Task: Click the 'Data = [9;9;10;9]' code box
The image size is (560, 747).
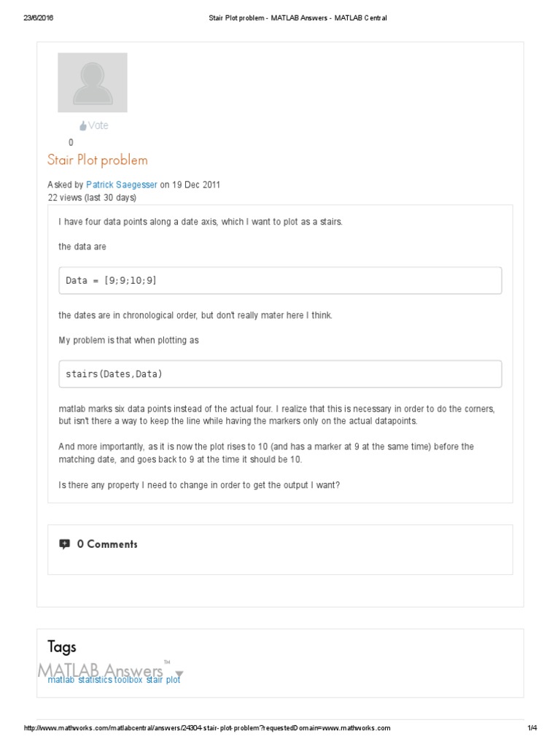Action: pos(280,280)
